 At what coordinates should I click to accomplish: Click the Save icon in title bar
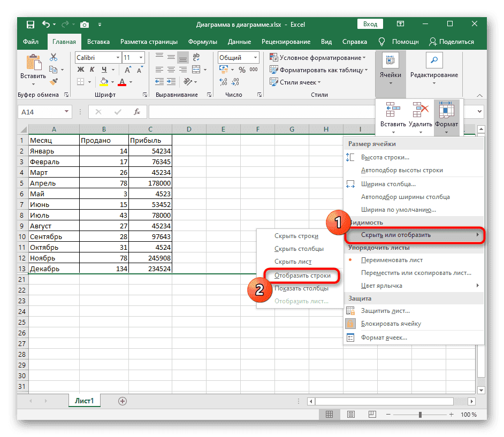pos(30,25)
